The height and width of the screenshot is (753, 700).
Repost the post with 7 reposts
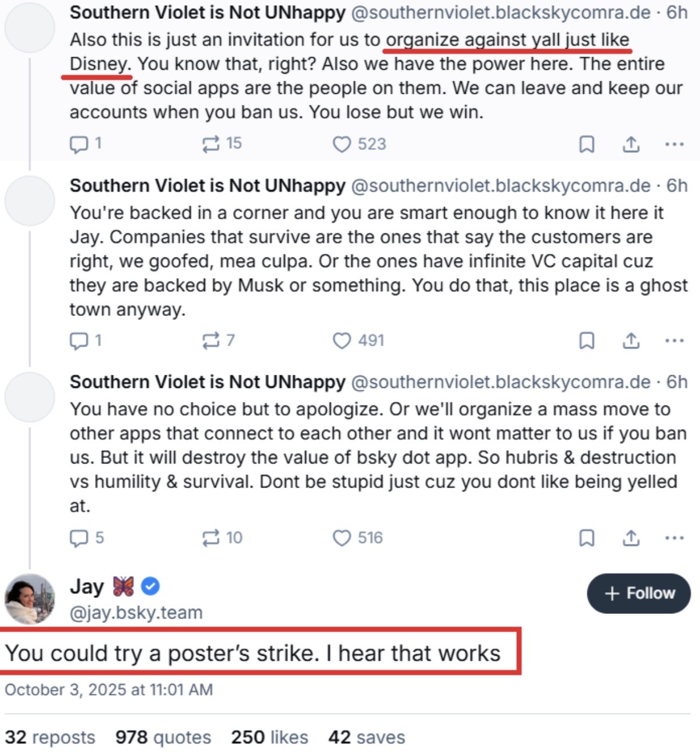tap(211, 341)
